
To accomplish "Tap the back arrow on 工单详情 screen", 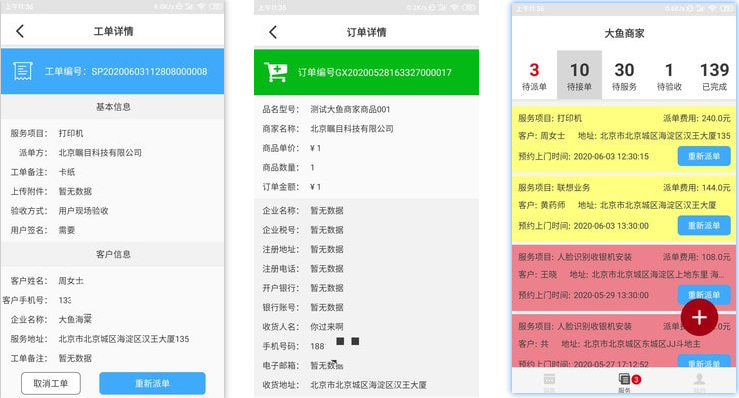I will point(19,32).
